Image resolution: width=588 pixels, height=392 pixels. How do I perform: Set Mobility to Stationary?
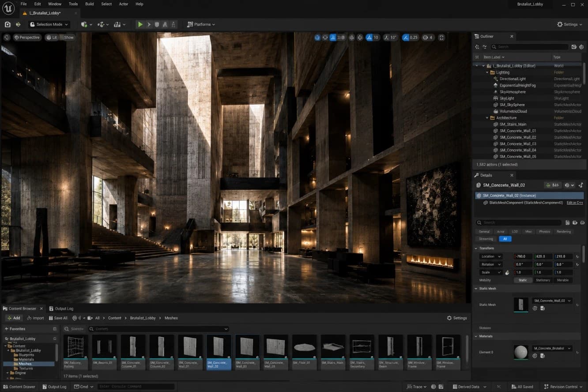point(543,280)
